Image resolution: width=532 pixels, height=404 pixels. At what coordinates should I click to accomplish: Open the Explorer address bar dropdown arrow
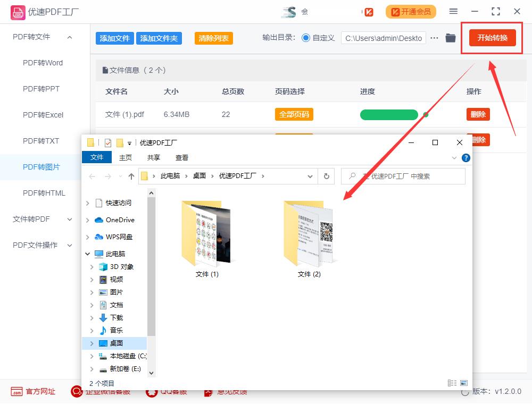310,176
